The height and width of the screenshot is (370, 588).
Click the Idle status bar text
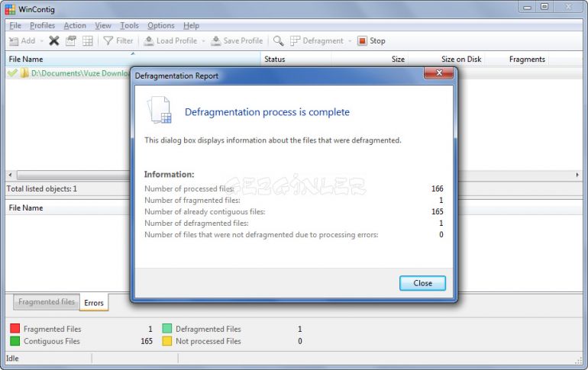(x=12, y=359)
